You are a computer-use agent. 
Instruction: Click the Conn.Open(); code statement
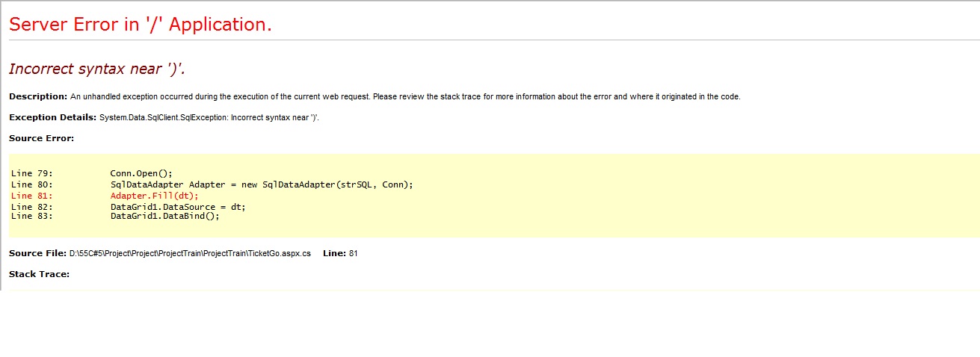(141, 173)
